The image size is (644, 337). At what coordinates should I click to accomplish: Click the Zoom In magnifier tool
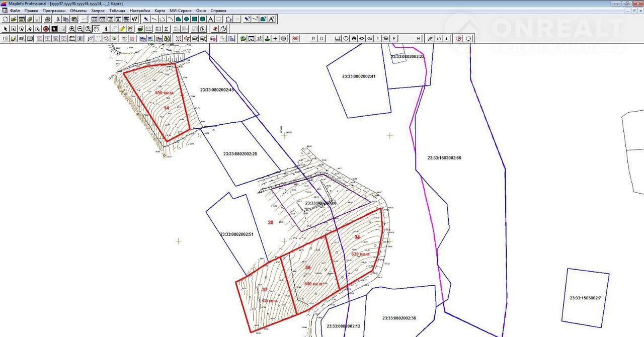pyautogui.click(x=72, y=29)
